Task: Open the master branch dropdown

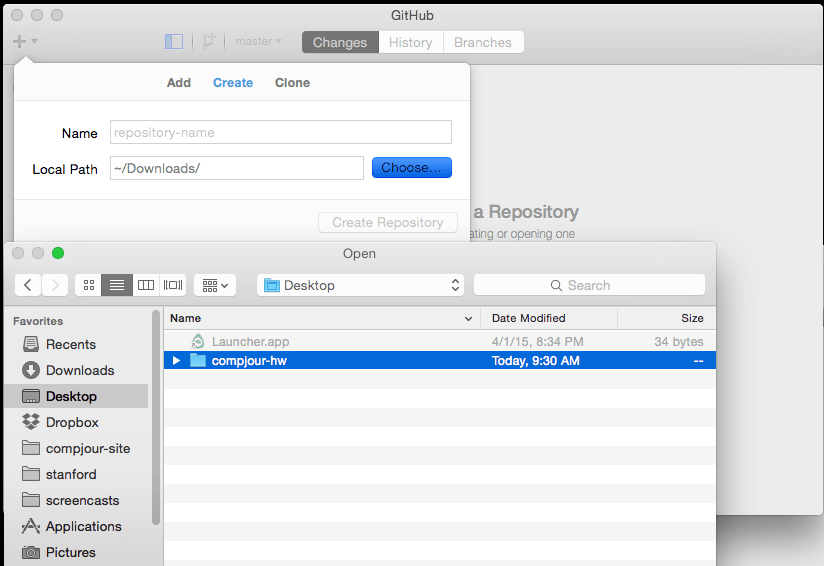Action: coord(259,41)
